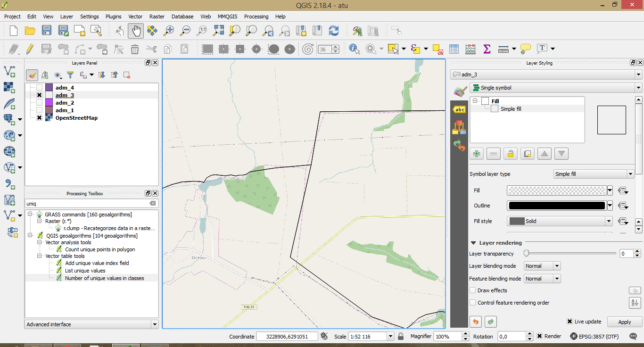Open the Attribute Table icon
The width and height of the screenshot is (644, 347).
pos(454,49)
